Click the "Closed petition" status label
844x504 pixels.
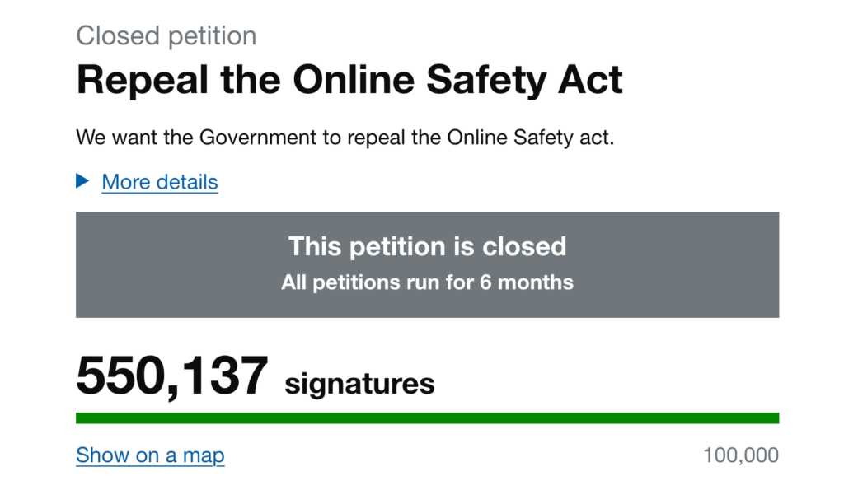[x=166, y=36]
